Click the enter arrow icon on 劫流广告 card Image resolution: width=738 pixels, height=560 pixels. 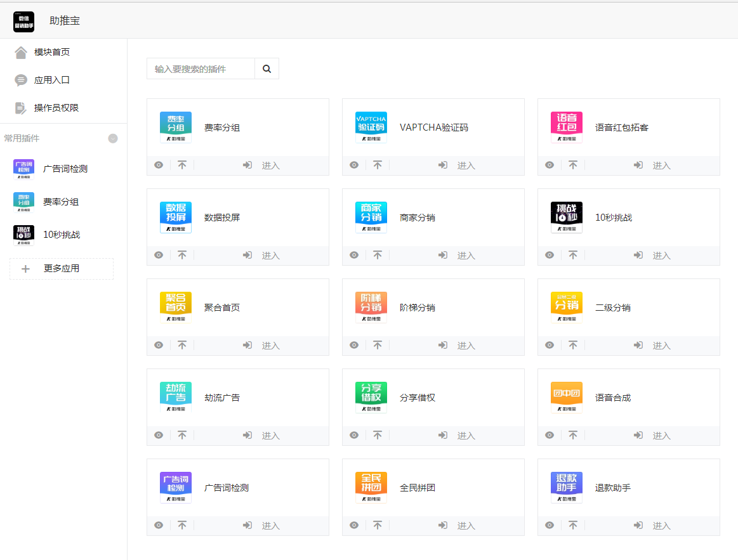247,435
